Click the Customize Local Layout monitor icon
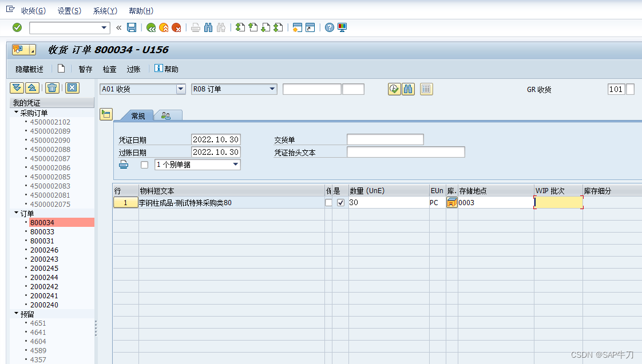The image size is (642, 364). point(342,27)
